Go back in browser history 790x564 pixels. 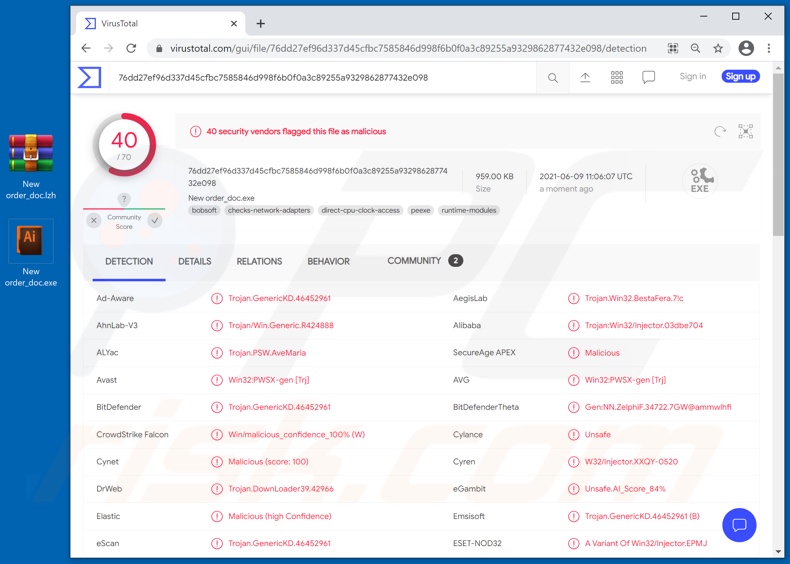tap(86, 48)
